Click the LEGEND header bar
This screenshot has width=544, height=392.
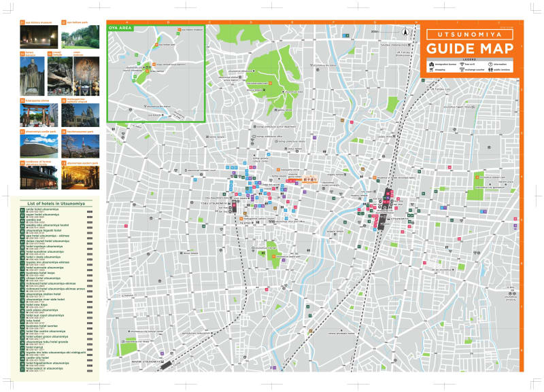point(469,60)
